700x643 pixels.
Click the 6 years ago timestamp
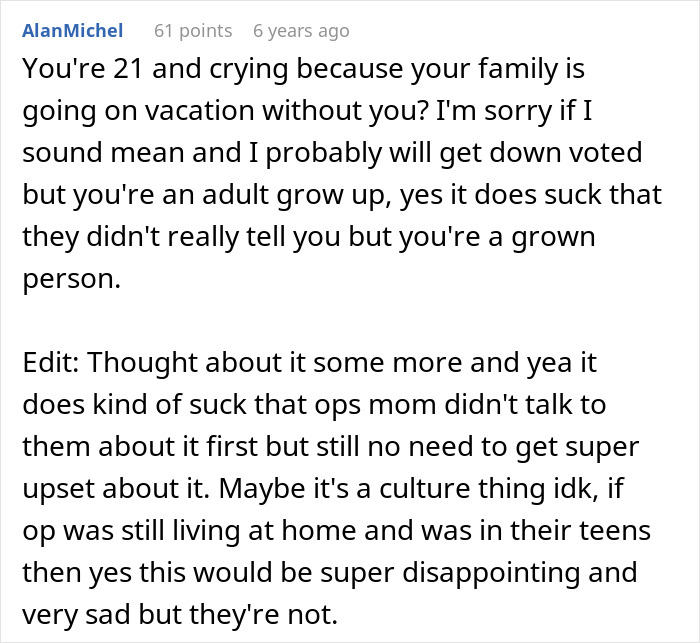301,31
